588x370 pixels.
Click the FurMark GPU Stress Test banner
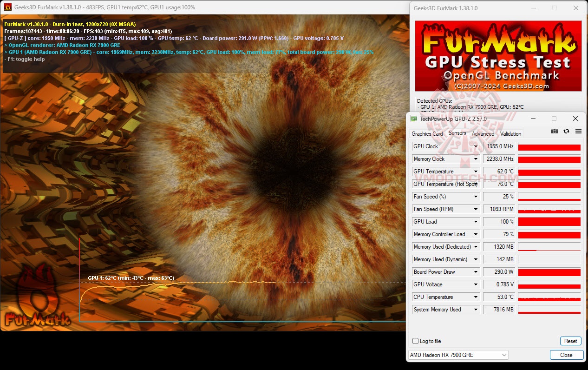(x=498, y=56)
